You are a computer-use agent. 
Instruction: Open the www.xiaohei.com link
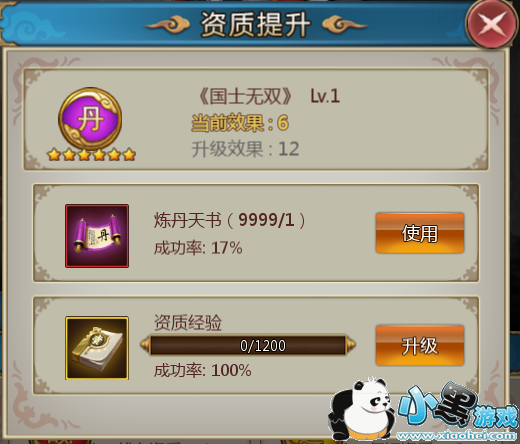pos(457,436)
